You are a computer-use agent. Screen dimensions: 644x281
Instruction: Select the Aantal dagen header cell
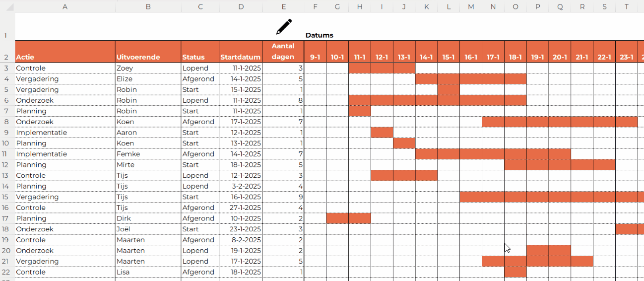pos(283,52)
